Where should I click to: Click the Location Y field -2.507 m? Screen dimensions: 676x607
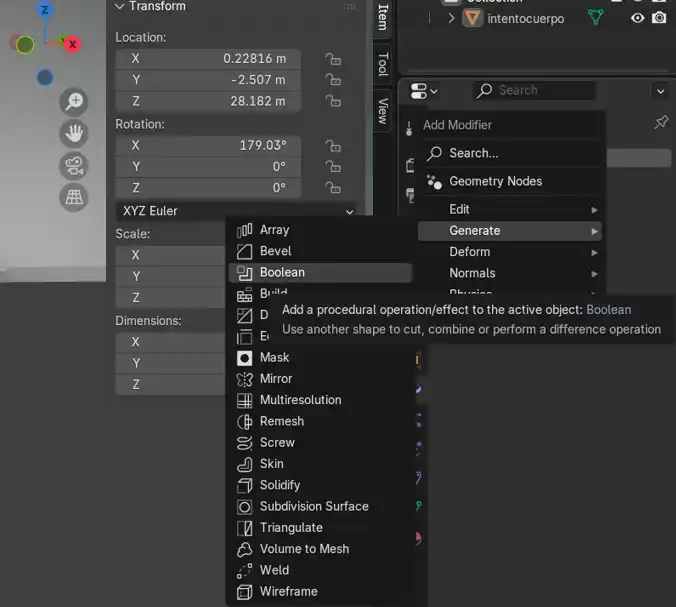coord(208,80)
